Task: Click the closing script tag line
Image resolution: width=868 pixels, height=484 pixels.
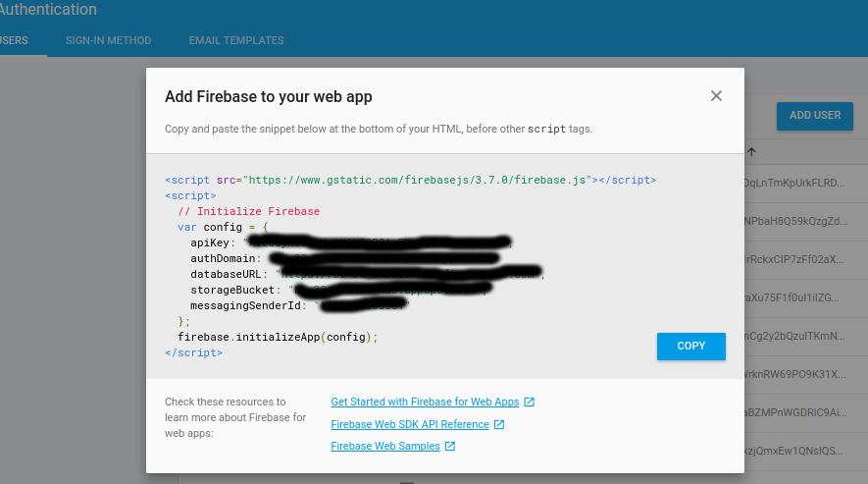Action: [194, 352]
